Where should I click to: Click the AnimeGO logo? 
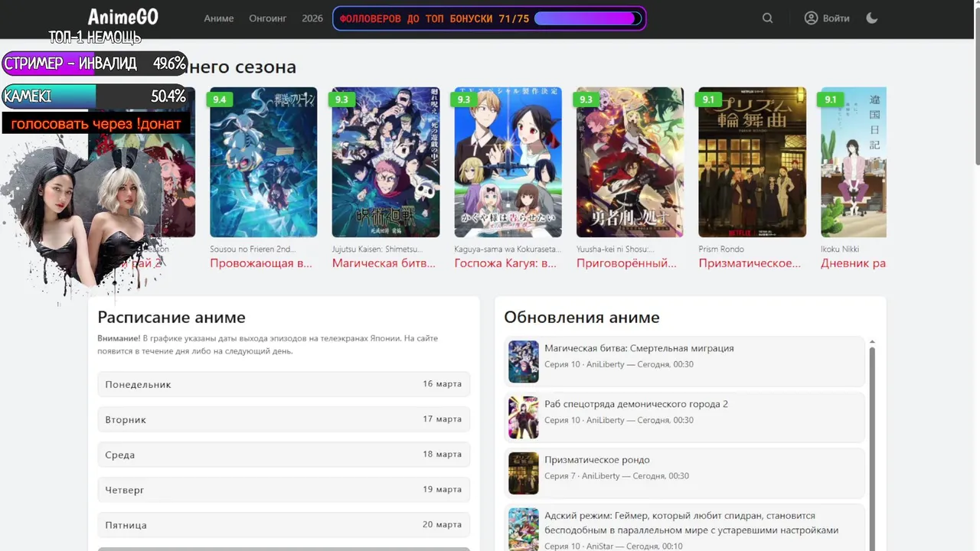click(122, 18)
